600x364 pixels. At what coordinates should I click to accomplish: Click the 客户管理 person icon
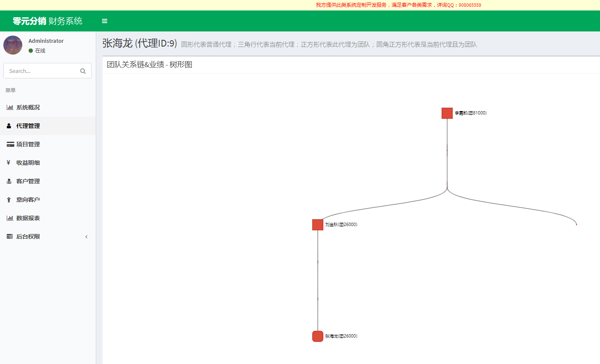point(9,181)
